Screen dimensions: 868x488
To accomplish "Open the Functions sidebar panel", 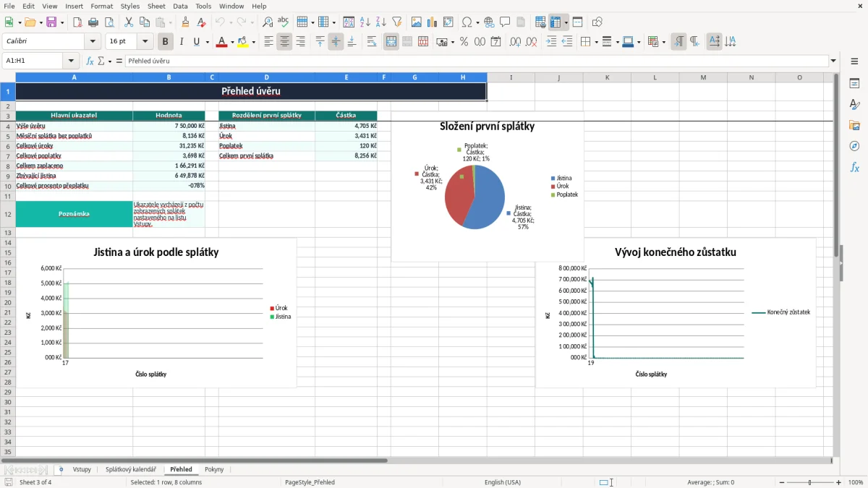I will 854,167.
